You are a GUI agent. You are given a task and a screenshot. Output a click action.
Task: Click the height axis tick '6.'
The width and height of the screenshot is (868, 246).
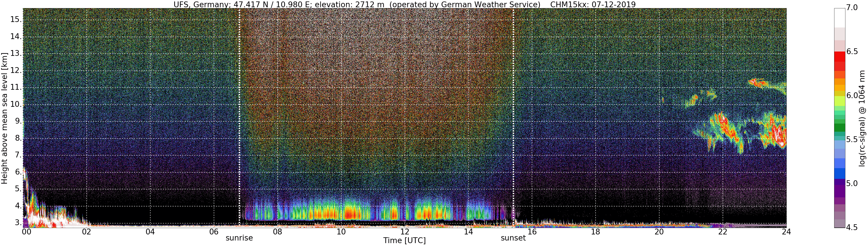click(x=18, y=172)
